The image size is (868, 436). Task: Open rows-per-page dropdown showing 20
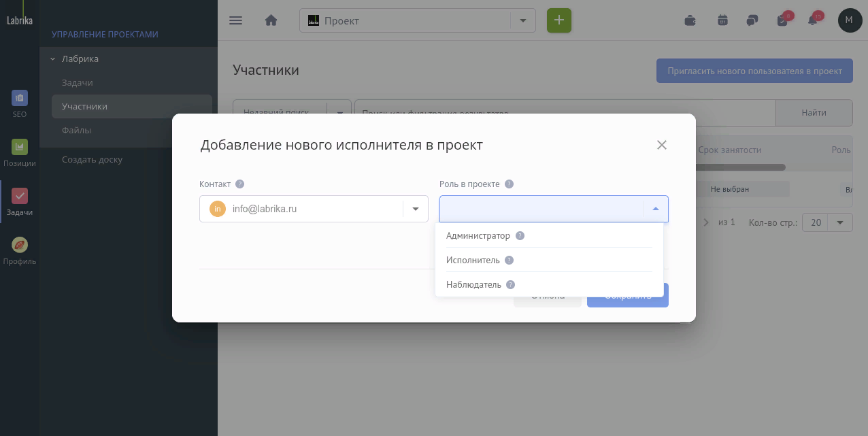click(827, 222)
